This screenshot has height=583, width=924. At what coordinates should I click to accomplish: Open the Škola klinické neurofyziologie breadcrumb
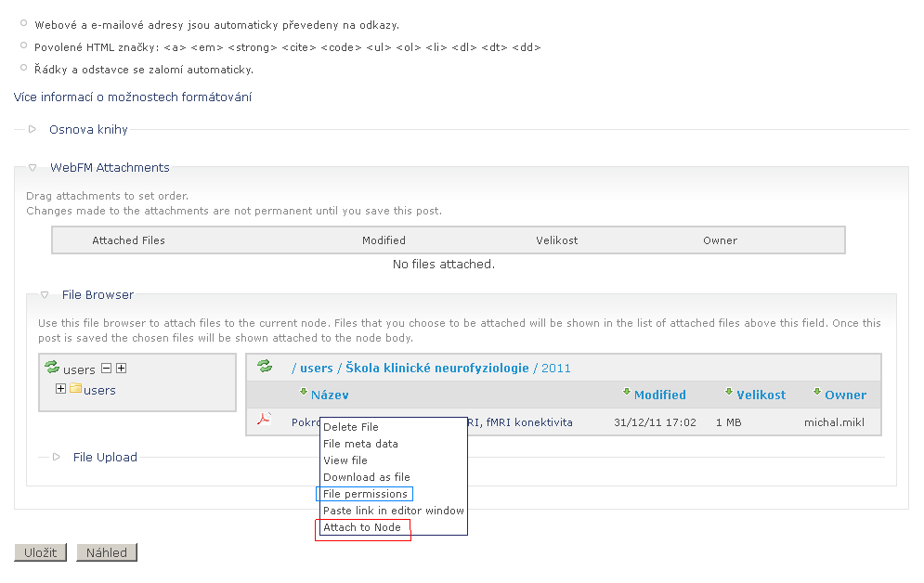[x=437, y=369]
